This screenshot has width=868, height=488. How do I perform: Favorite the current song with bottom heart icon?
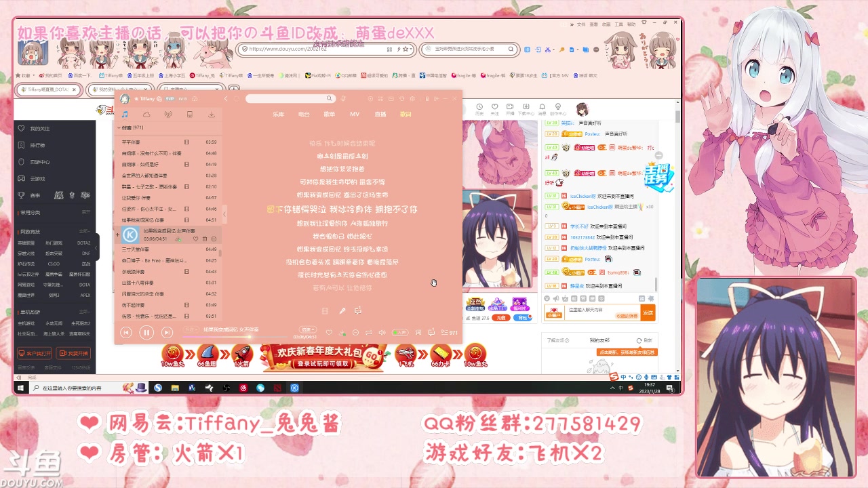pos(330,333)
